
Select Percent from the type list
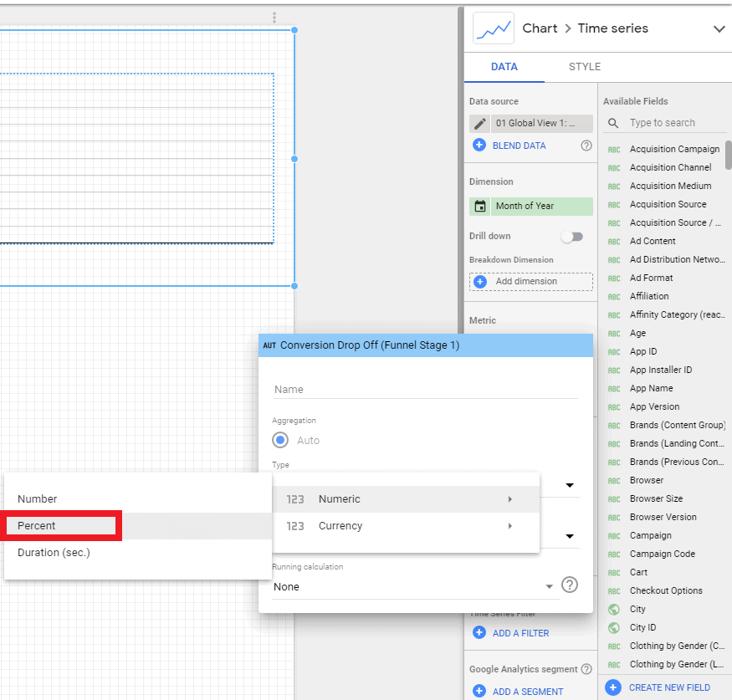click(63, 526)
